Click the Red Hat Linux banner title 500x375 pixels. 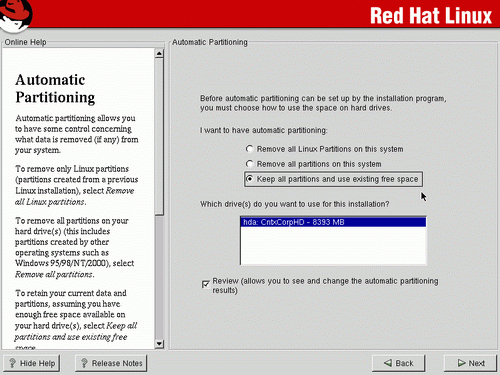click(x=431, y=16)
